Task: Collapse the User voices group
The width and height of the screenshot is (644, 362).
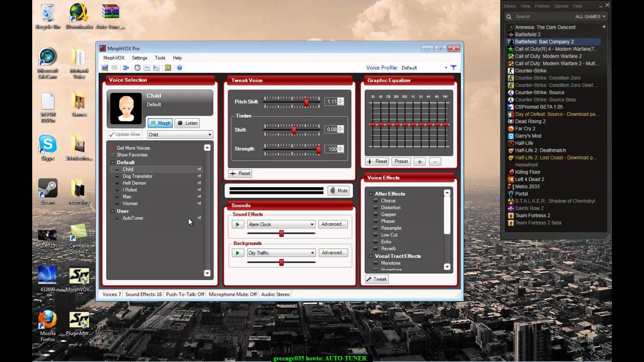Action: (x=113, y=211)
